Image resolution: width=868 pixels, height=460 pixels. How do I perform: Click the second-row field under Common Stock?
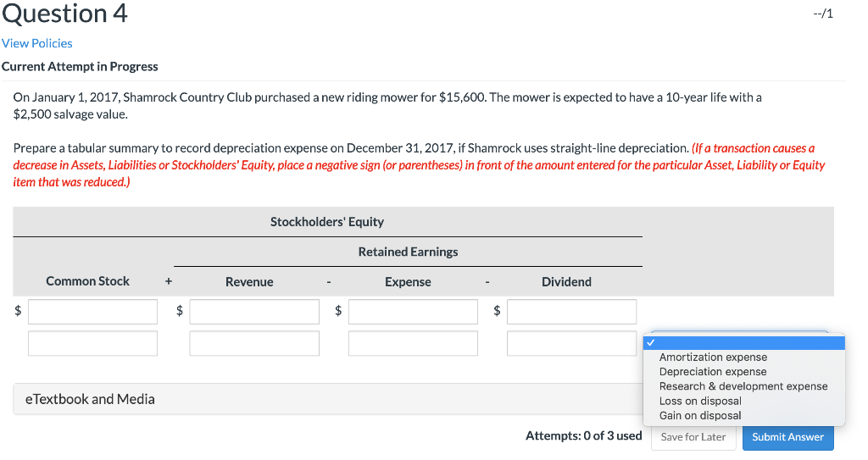(92, 343)
